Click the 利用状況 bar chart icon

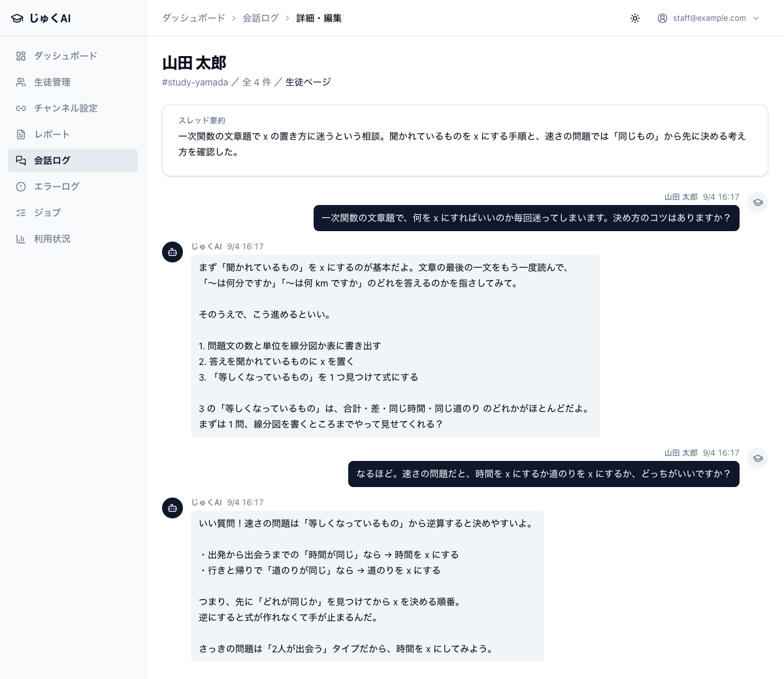[x=21, y=239]
